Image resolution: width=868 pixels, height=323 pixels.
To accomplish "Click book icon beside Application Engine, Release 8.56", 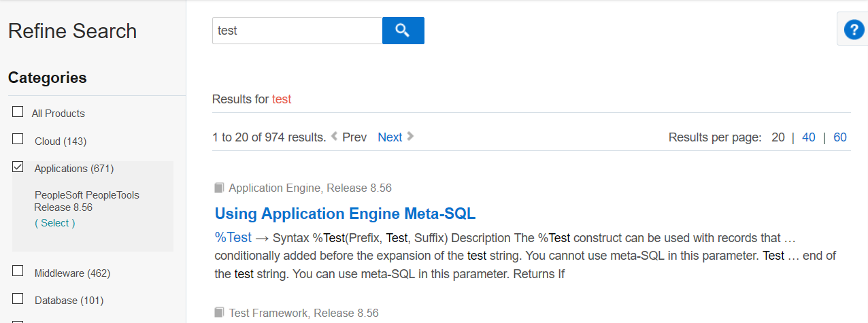I will pyautogui.click(x=219, y=188).
